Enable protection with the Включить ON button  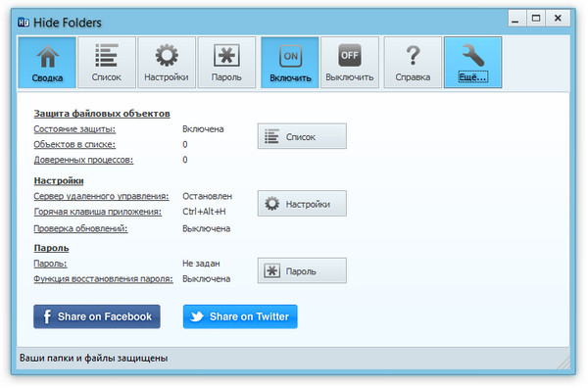tap(290, 63)
